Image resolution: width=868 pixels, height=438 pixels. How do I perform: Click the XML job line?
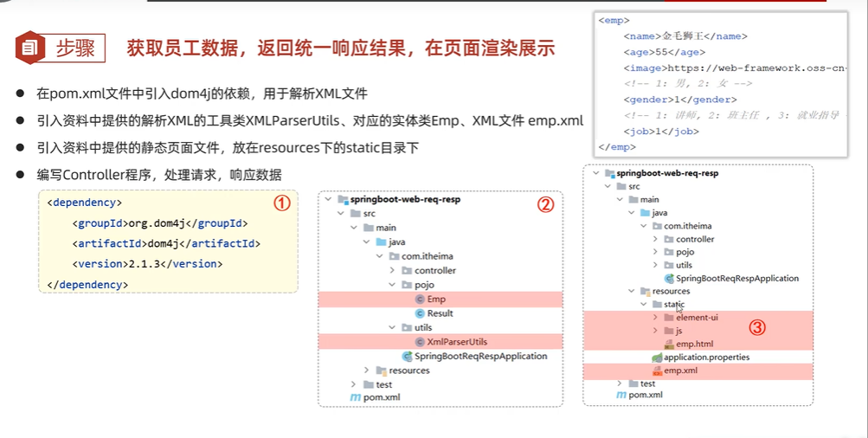661,132
